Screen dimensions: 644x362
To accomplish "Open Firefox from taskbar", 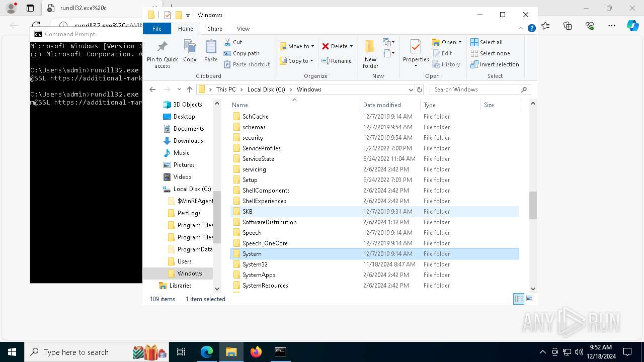I will pos(256,352).
